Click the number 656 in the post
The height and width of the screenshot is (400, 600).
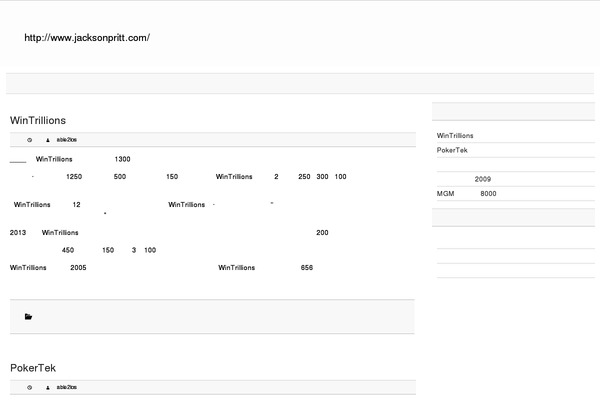point(307,268)
